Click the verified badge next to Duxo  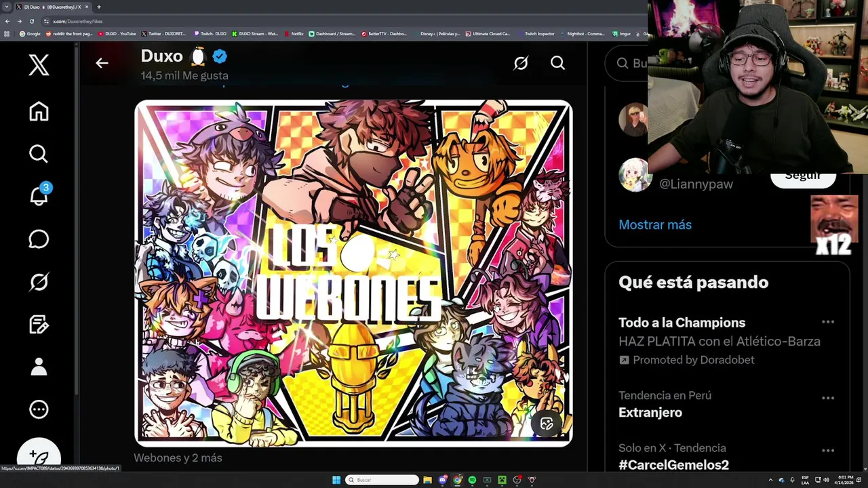click(220, 56)
